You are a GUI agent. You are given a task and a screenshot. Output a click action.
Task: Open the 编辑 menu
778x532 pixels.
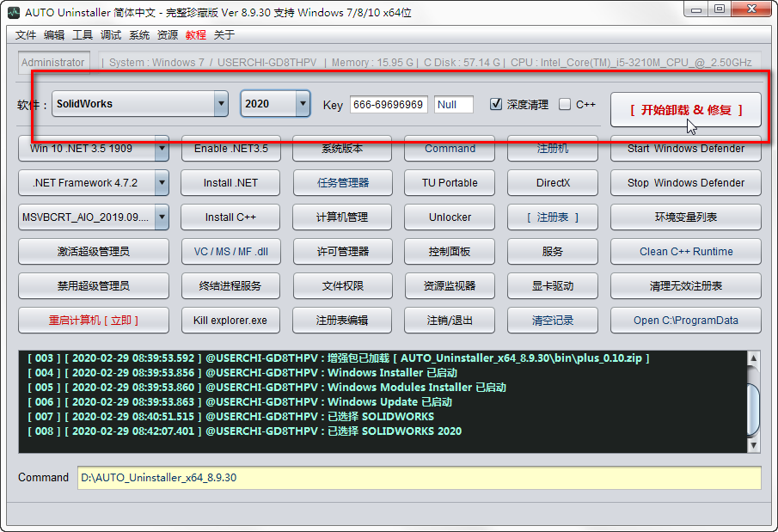tap(54, 34)
